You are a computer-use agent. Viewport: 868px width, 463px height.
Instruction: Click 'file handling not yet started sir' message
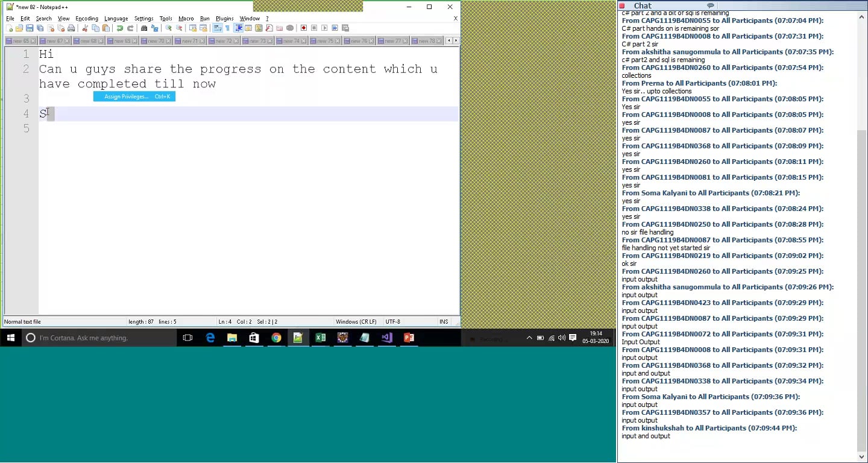(665, 248)
